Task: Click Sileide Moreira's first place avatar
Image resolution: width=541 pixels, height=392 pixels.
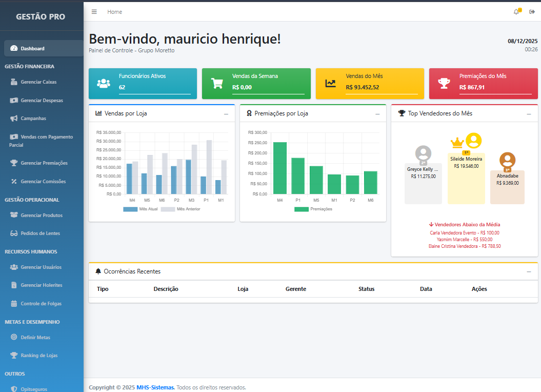Action: coord(473,141)
